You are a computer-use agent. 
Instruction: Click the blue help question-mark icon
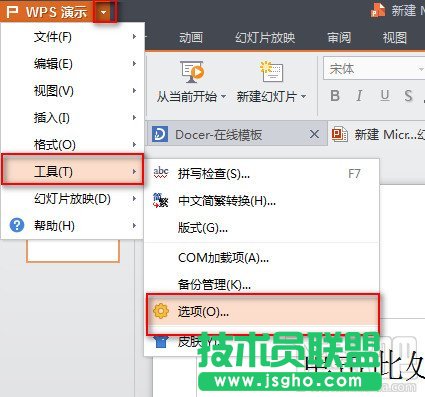(17, 225)
